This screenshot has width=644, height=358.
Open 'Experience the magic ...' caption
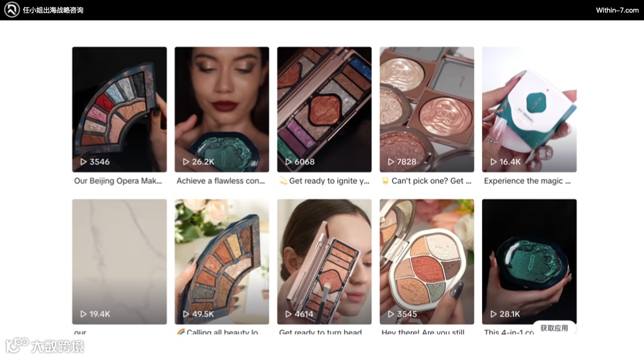pyautogui.click(x=527, y=181)
